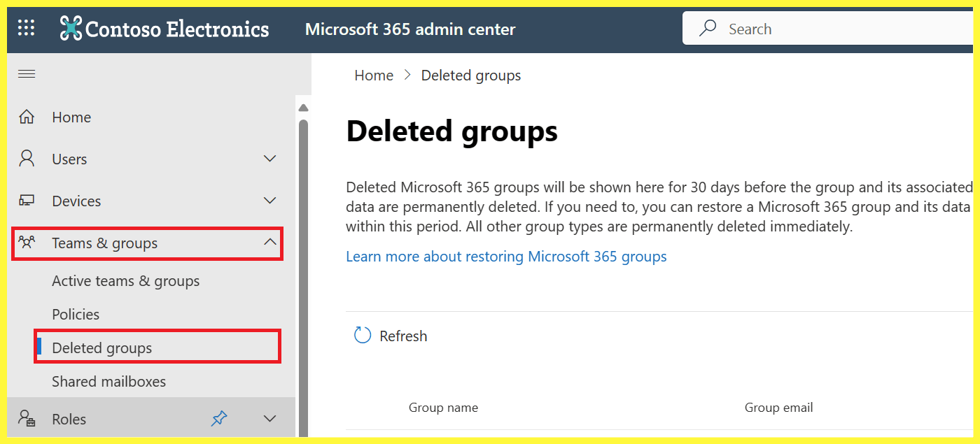Click the search magnifier icon
Image resolution: width=980 pixels, height=444 pixels.
click(708, 28)
